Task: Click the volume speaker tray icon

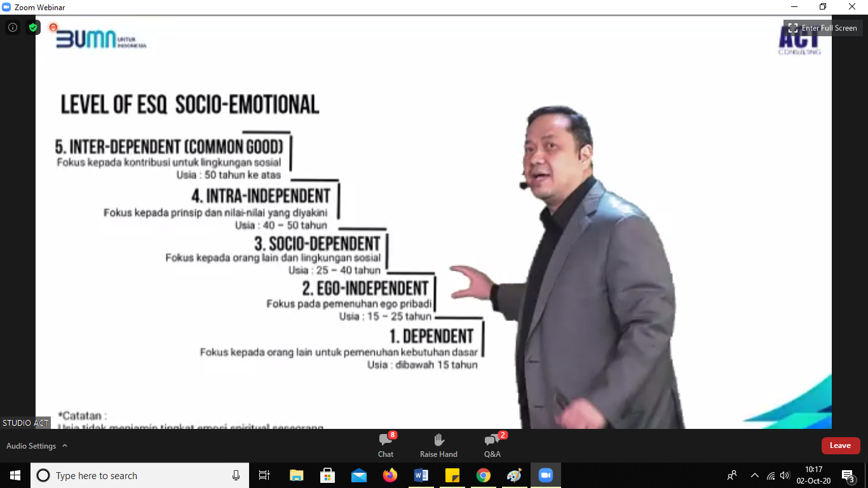Action: click(785, 475)
